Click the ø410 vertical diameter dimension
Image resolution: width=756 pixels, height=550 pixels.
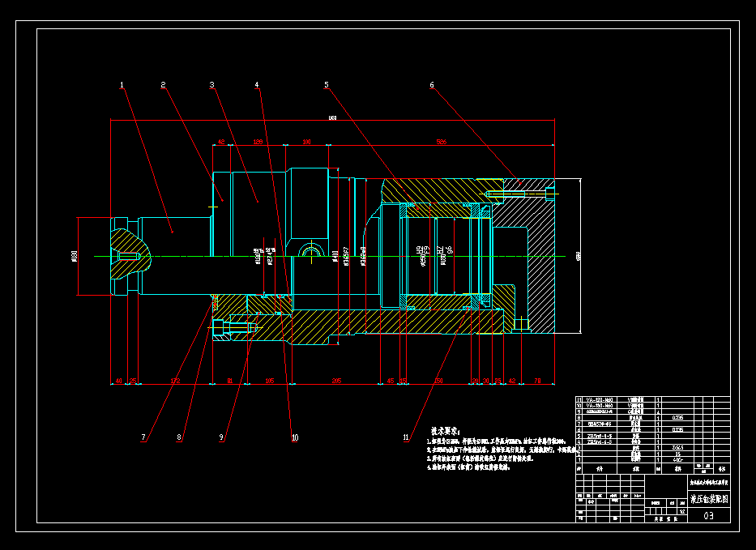coord(335,256)
